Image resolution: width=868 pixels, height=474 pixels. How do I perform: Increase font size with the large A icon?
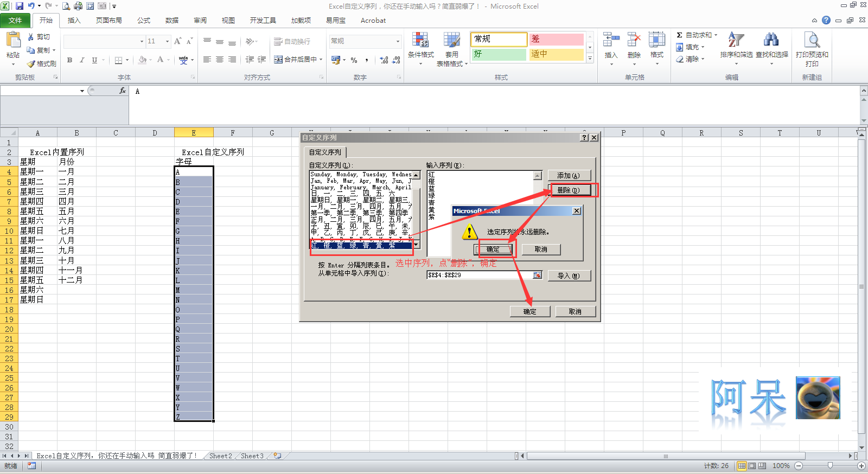[x=177, y=41]
